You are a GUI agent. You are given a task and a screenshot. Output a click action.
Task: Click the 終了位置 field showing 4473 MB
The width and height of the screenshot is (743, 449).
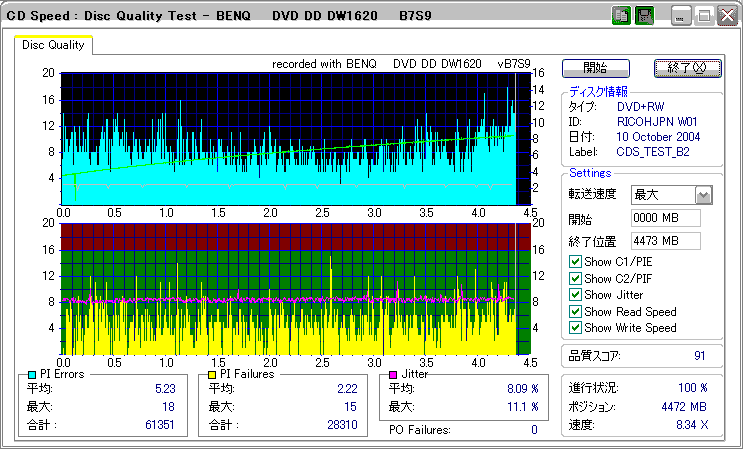click(x=665, y=241)
